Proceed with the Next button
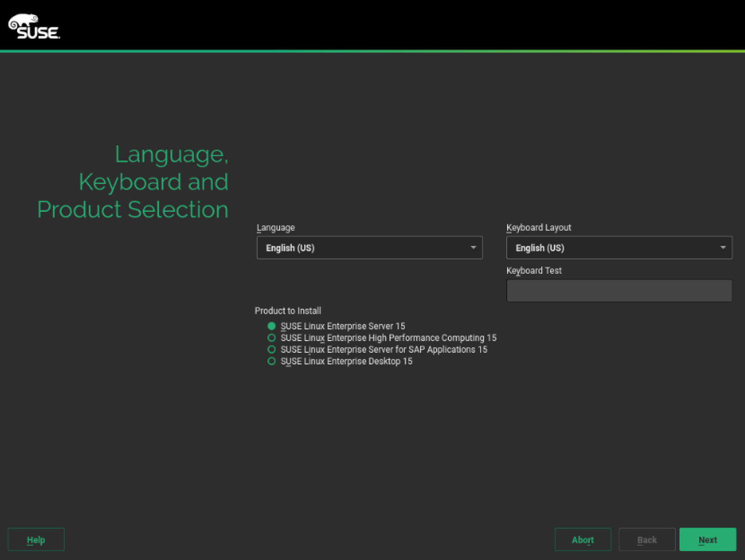This screenshot has height=560, width=745. pos(708,539)
